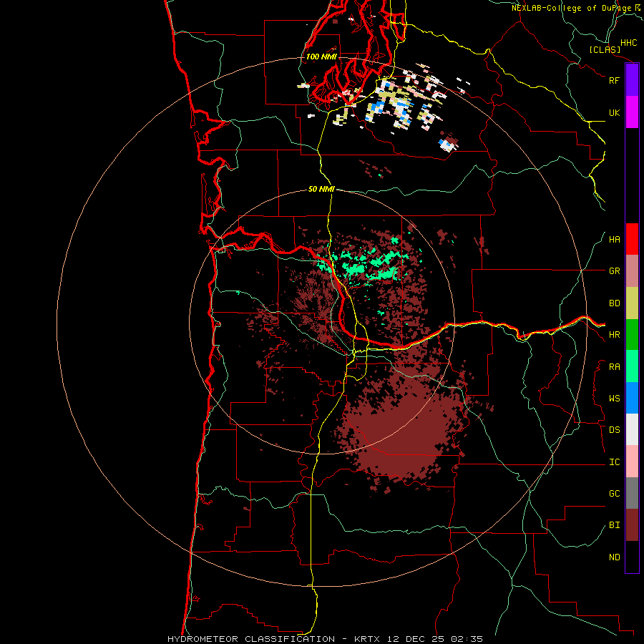Image resolution: width=644 pixels, height=644 pixels.
Task: Click the BI legend label
Action: [614, 525]
